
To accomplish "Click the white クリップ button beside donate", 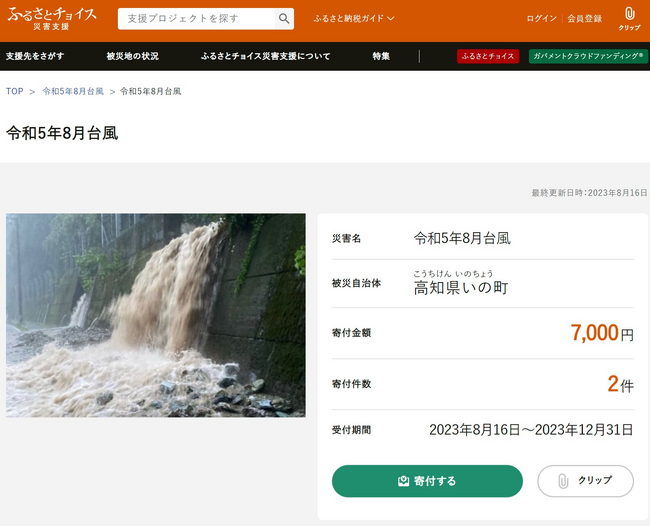I will tap(585, 481).
